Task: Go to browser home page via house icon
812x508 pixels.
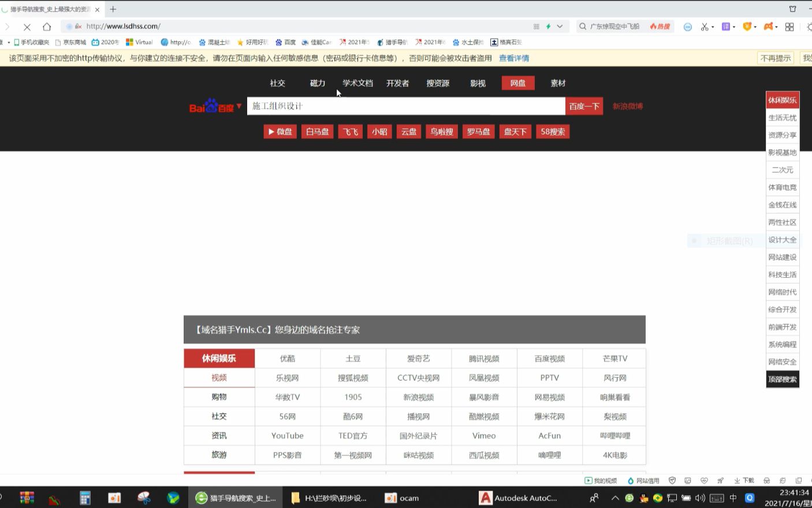Action: (47, 27)
